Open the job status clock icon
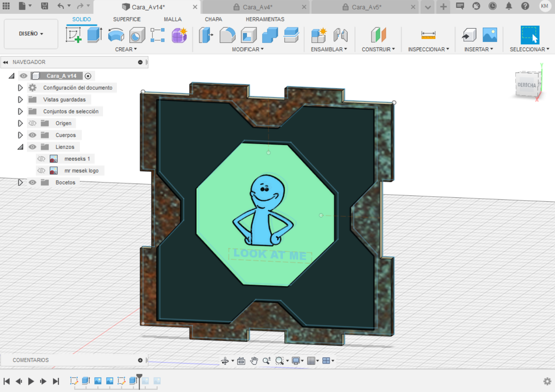This screenshot has width=555, height=392. click(x=493, y=6)
